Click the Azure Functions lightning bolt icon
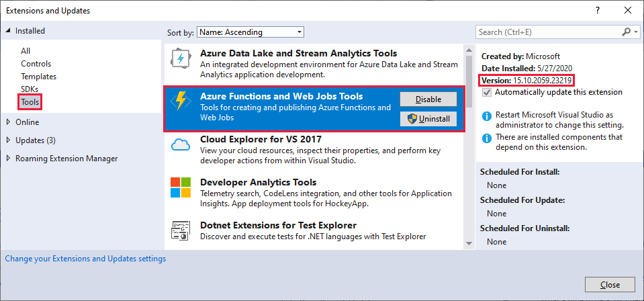Image resolution: width=644 pixels, height=301 pixels. pyautogui.click(x=181, y=101)
